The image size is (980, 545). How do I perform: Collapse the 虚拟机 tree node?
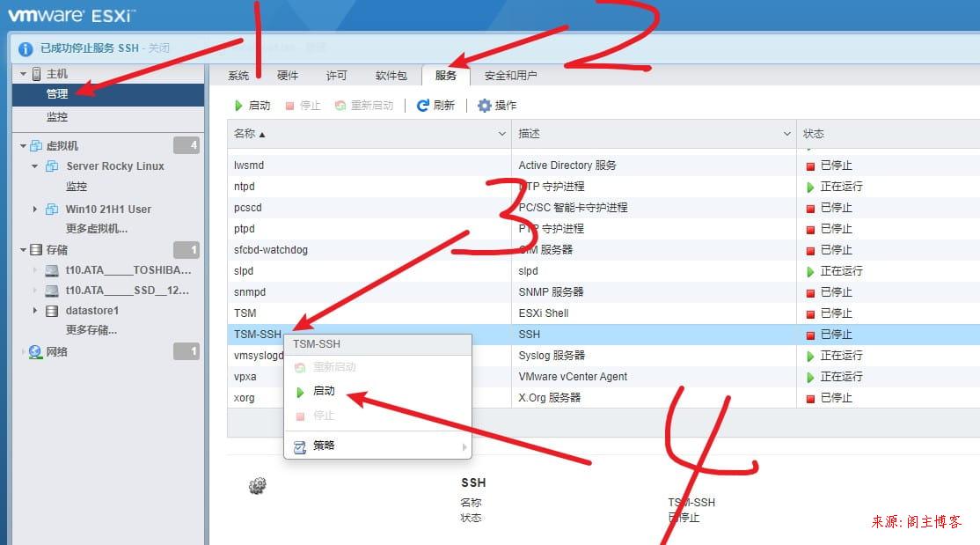[23, 146]
